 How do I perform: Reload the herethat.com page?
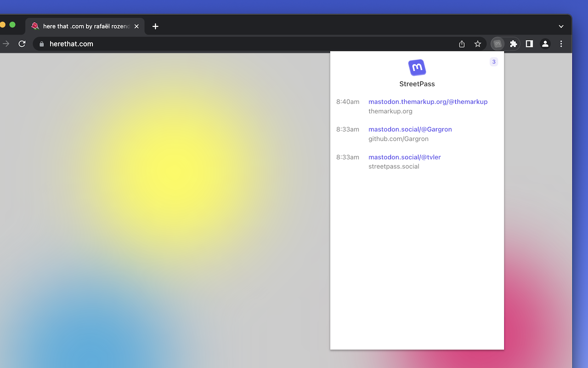(x=22, y=44)
